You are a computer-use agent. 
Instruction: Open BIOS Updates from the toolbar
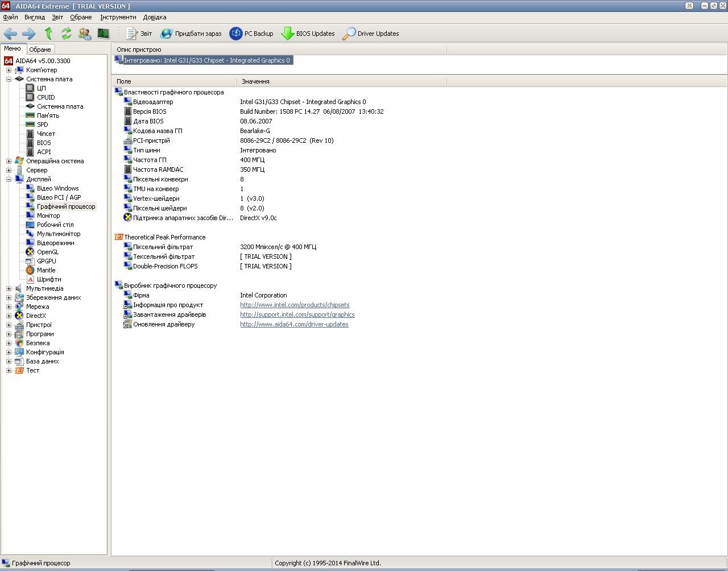pos(308,34)
